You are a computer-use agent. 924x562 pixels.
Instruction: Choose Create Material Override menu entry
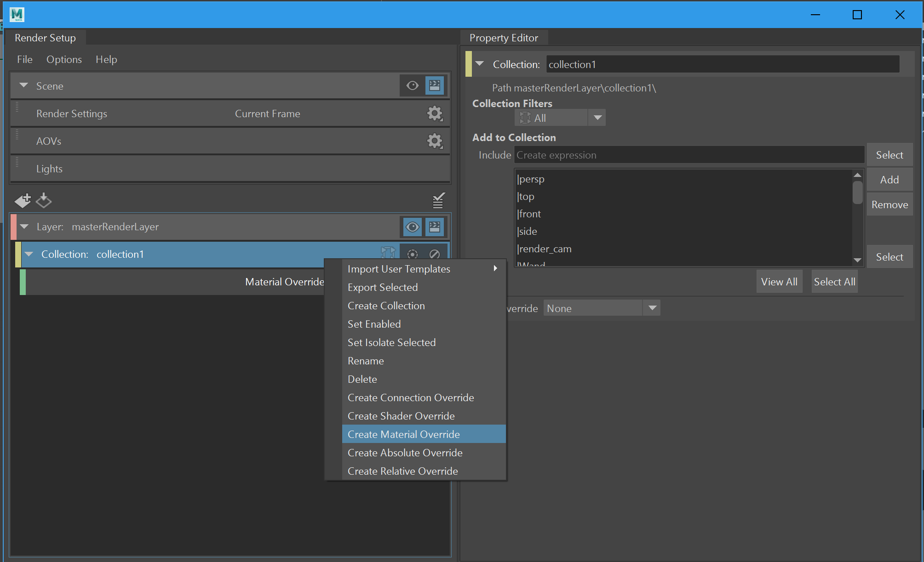click(x=403, y=434)
